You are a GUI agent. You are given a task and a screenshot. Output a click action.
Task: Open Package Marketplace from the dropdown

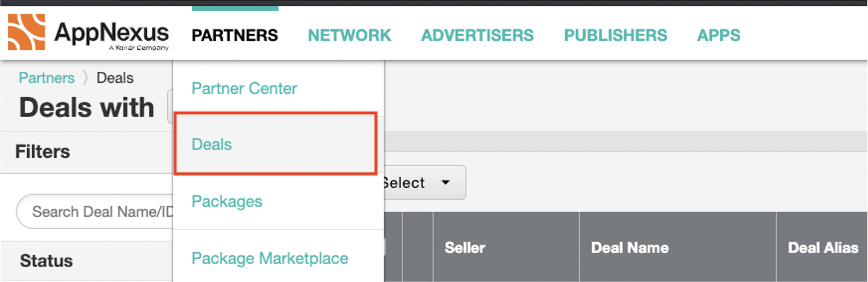(x=270, y=258)
